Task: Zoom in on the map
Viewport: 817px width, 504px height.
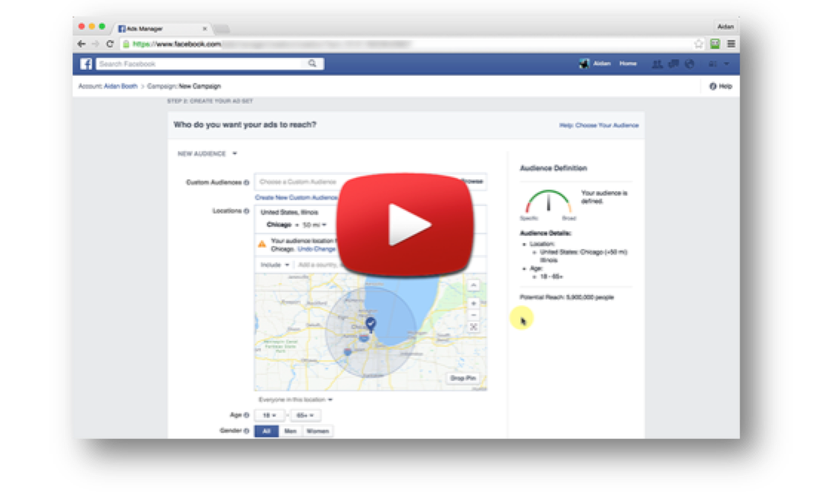Action: click(x=474, y=303)
